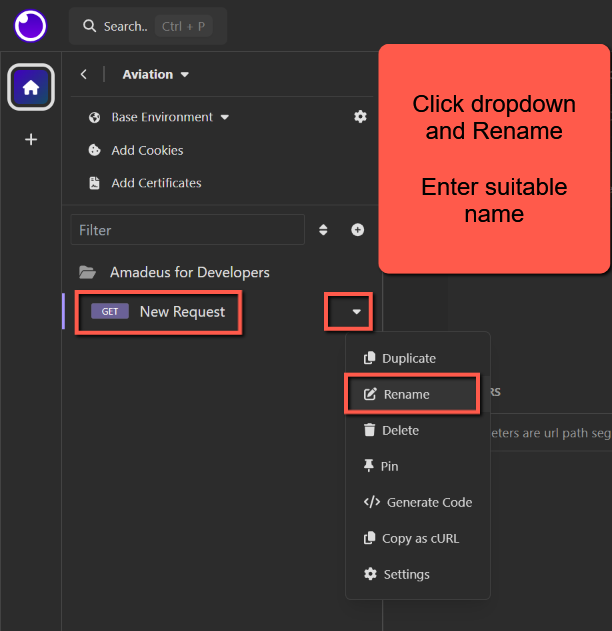The height and width of the screenshot is (631, 612).
Task: Expand the Aviation collection dropdown
Action: point(156,74)
